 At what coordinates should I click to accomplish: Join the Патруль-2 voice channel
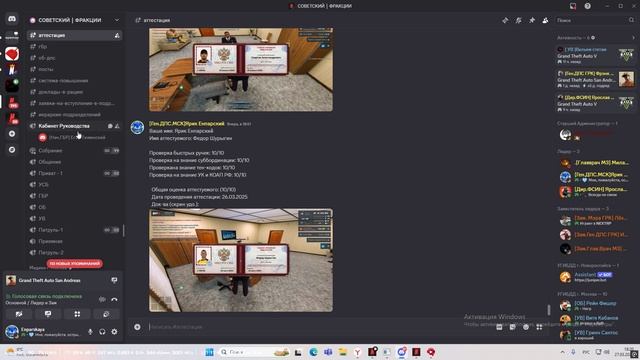click(75, 253)
